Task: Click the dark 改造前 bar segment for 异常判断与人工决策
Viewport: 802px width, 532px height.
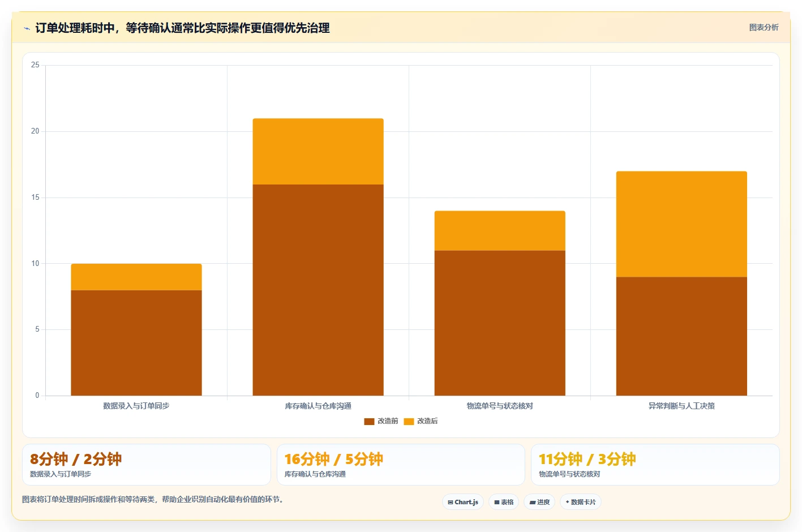Action: [681, 336]
